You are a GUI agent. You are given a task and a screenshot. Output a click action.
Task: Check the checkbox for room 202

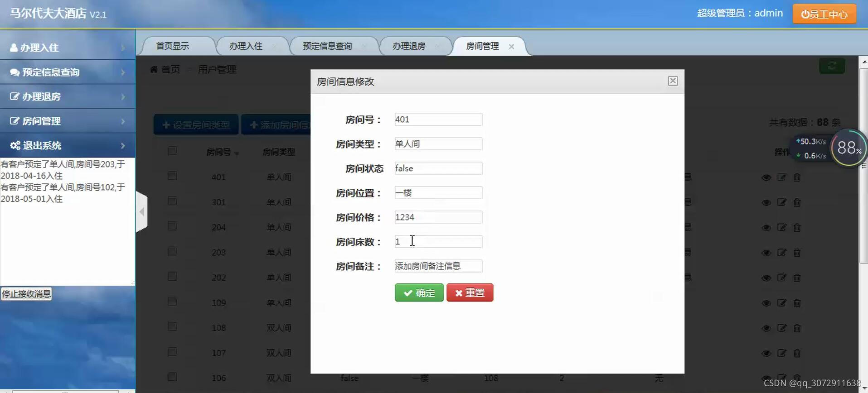pyautogui.click(x=172, y=276)
